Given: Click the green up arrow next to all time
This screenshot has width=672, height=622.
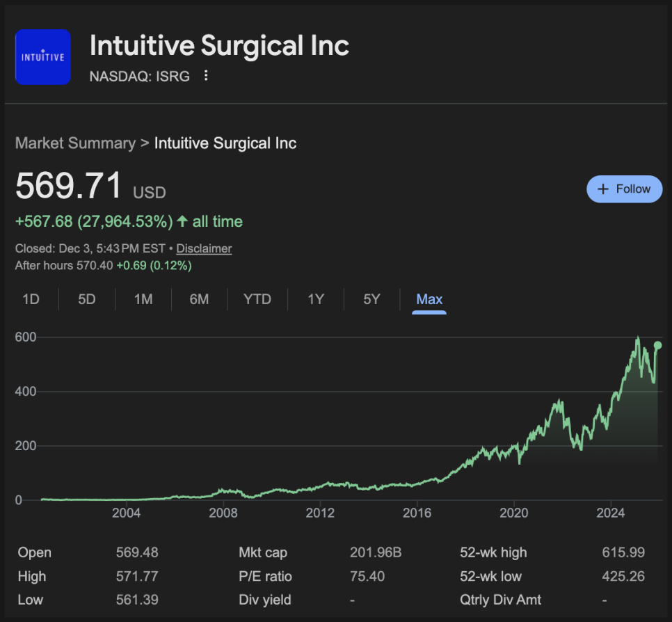Looking at the screenshot, I should pyautogui.click(x=182, y=222).
